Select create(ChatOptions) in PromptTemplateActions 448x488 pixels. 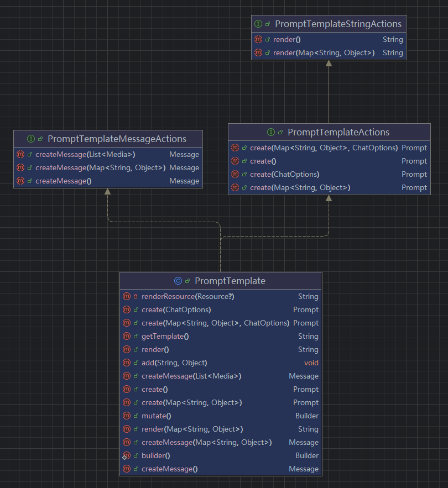click(x=284, y=174)
